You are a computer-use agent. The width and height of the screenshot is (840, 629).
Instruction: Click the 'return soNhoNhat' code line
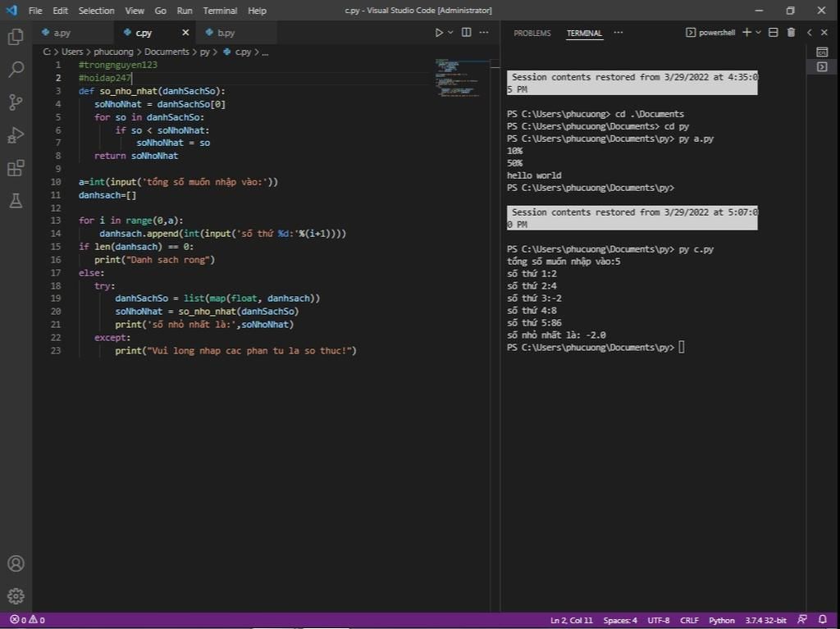click(x=136, y=156)
